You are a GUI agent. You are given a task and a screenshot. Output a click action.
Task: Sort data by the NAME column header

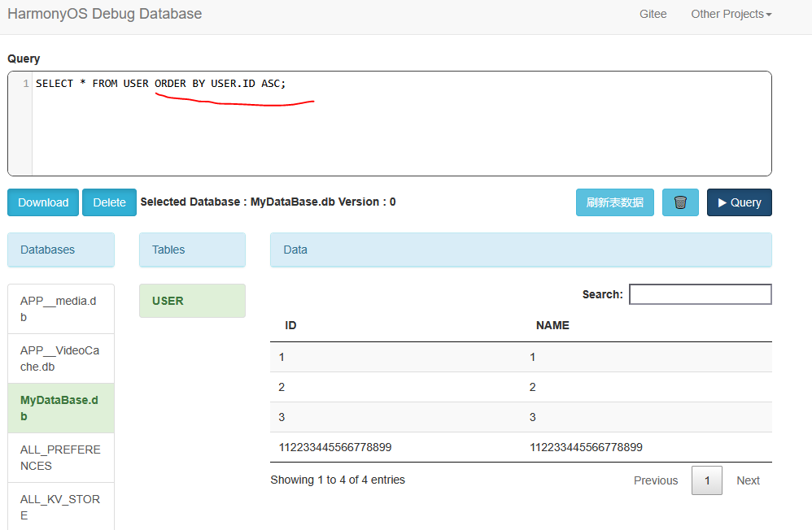[552, 325]
